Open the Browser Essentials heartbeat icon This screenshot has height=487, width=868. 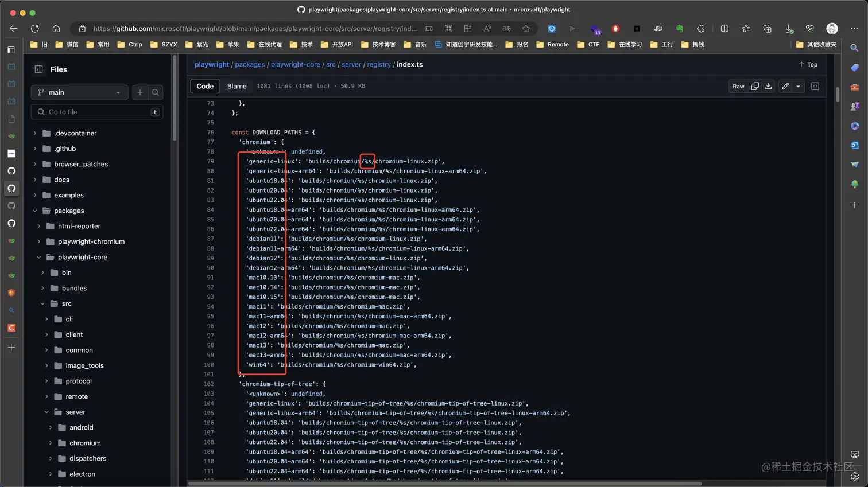click(x=810, y=28)
